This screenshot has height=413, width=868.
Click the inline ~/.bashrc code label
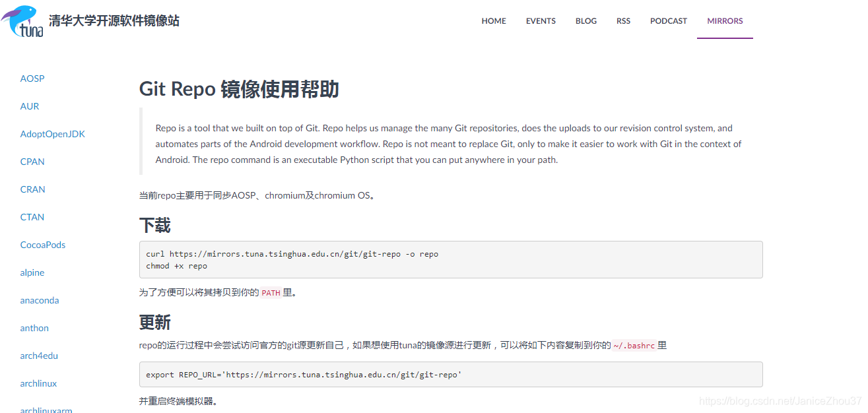tap(634, 345)
